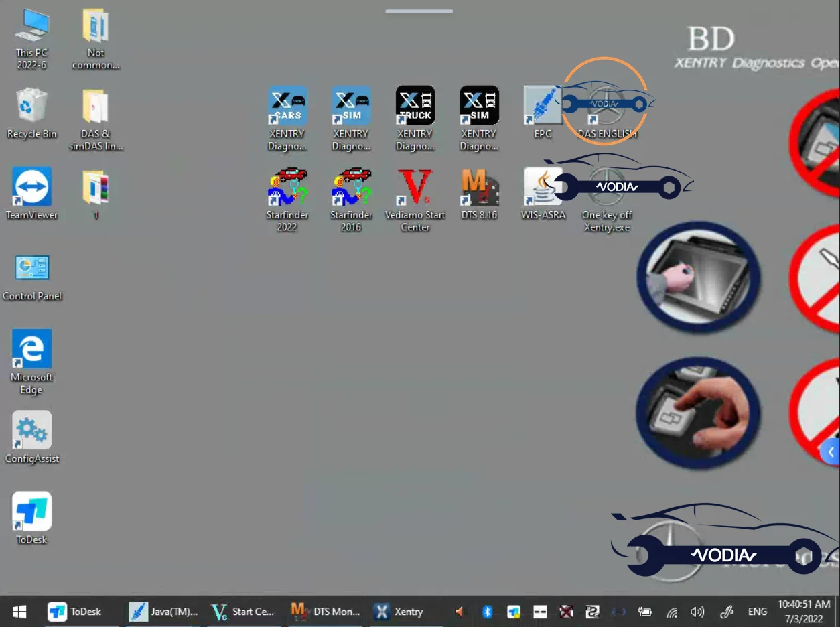Viewport: 840px width, 627px height.
Task: Open the 'Not common...' folder
Action: coord(96,40)
